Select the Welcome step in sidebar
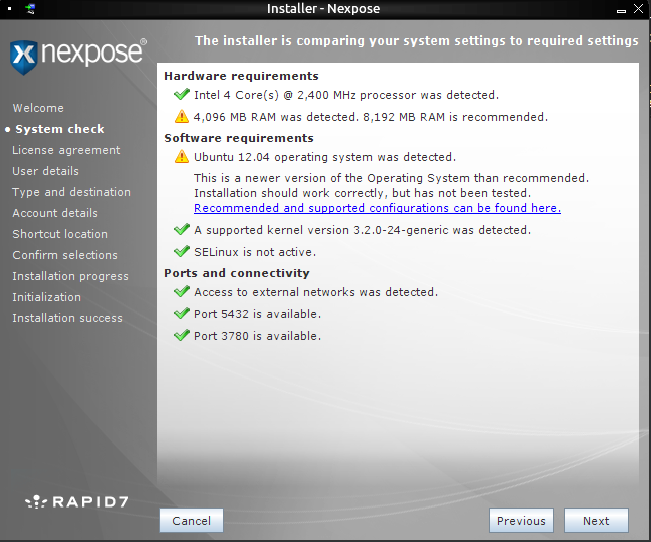The image size is (651, 542). (38, 108)
